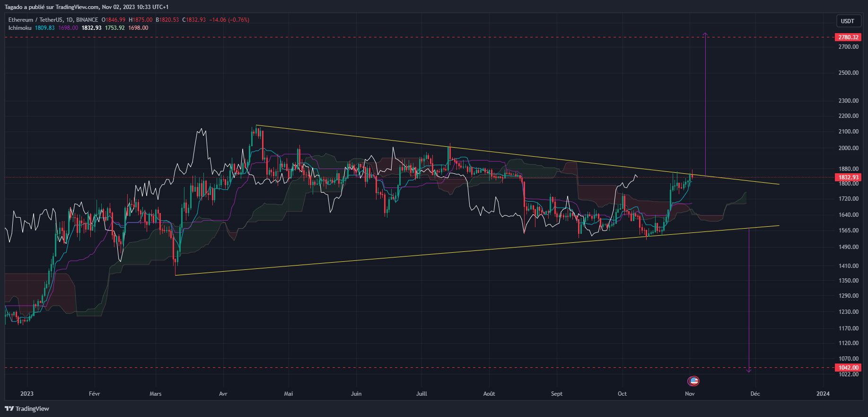The image size is (868, 417).
Task: Click the 1880.00 price axis tick
Action: tap(849, 169)
